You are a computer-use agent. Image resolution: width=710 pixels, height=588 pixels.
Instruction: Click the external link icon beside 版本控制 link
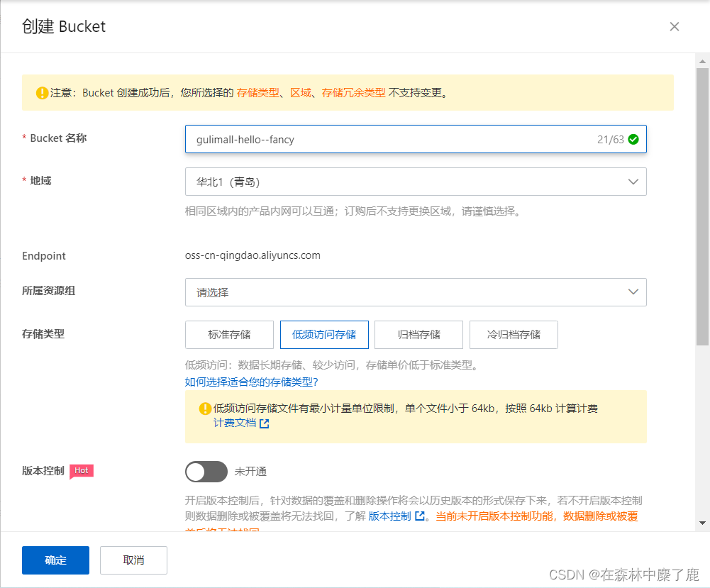tap(420, 516)
